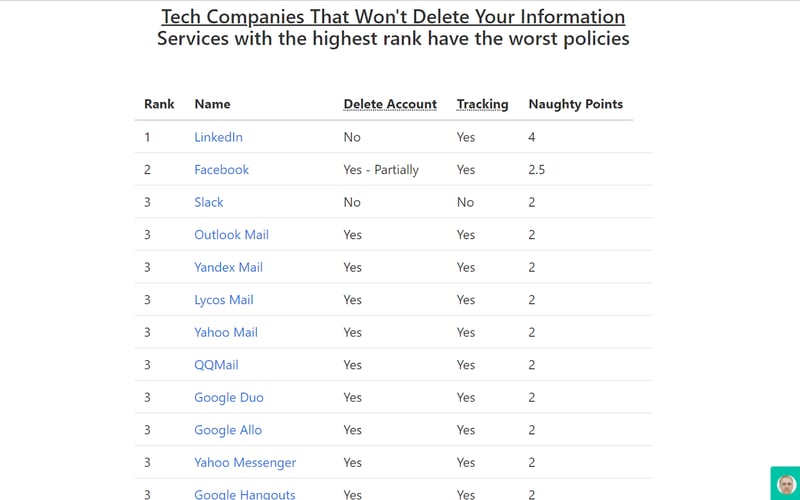Click the Google Hangouts link
The width and height of the screenshot is (800, 500).
coord(245,494)
